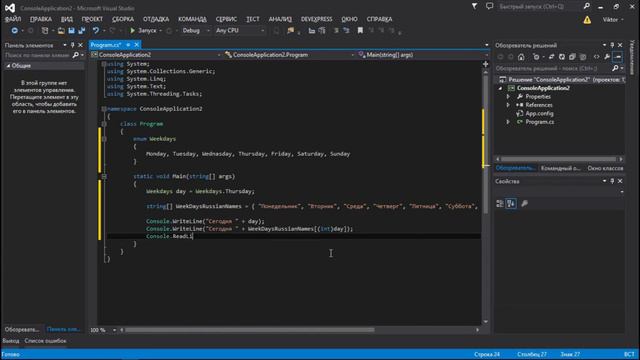The image size is (640, 360).
Task: Select the Program.cs editor tab
Action: 106,45
